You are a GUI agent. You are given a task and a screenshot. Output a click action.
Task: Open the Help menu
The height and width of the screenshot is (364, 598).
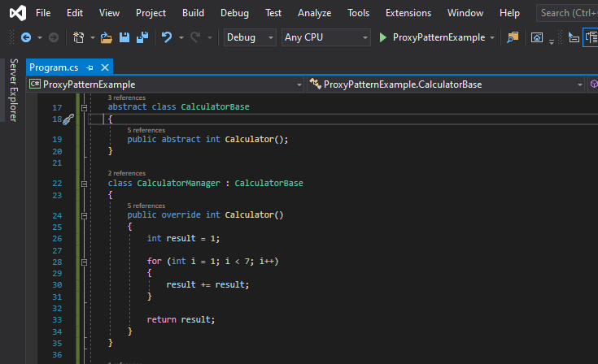(509, 13)
